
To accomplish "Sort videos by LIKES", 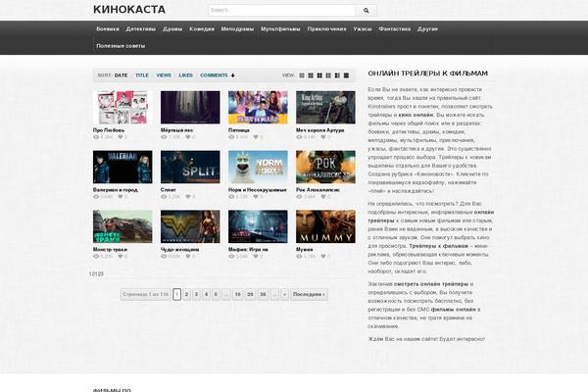I will [185, 75].
